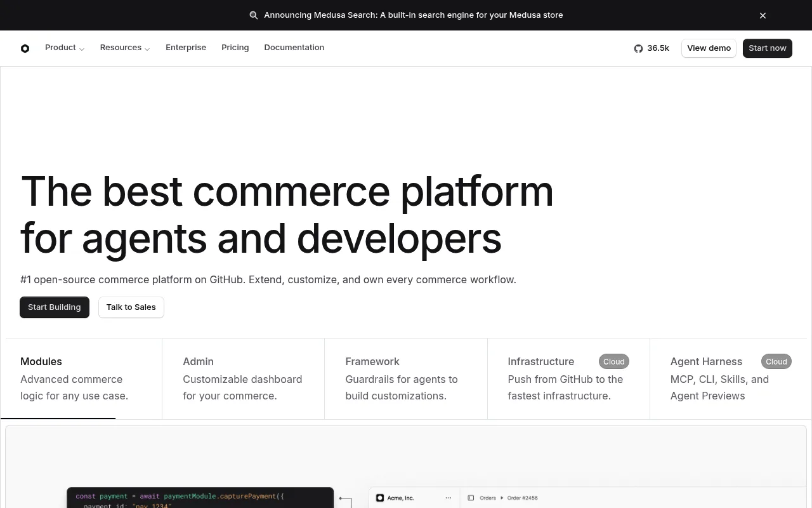The height and width of the screenshot is (508, 812).
Task: Click 'Customizable dashboard for your commerce.'
Action: [x=242, y=387]
